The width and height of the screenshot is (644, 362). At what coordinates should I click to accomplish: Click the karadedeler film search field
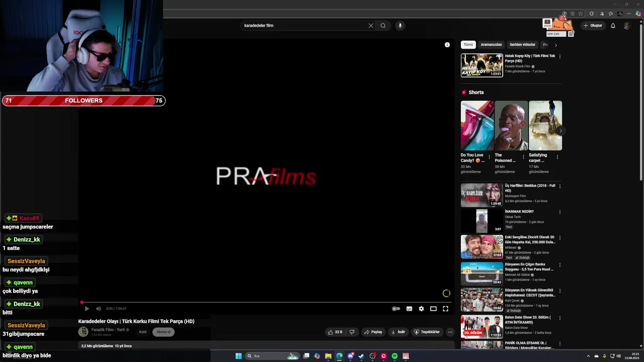tap(304, 26)
